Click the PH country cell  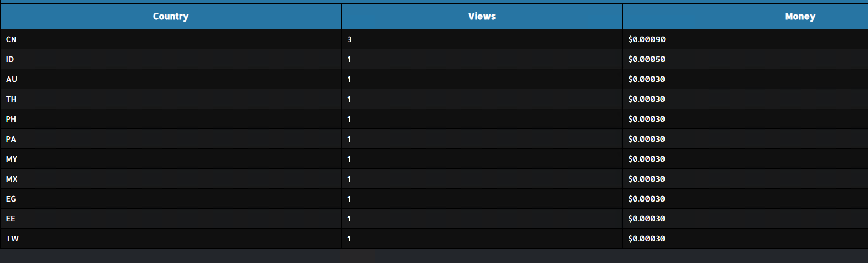point(11,119)
